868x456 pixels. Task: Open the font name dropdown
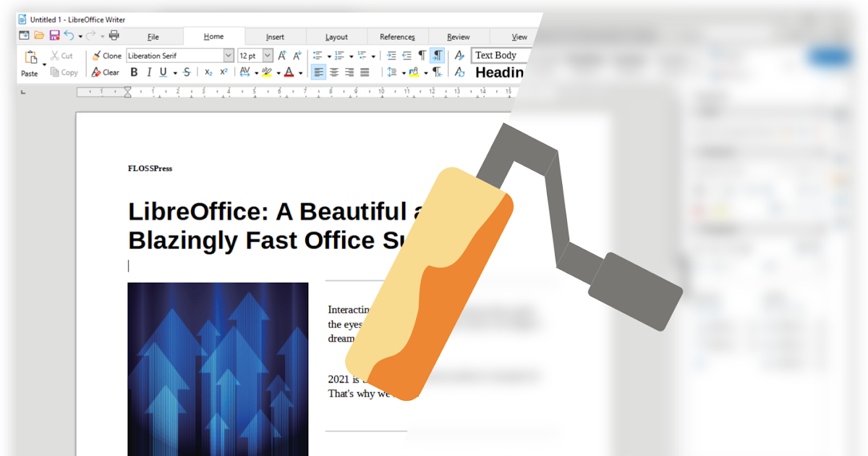tap(229, 55)
